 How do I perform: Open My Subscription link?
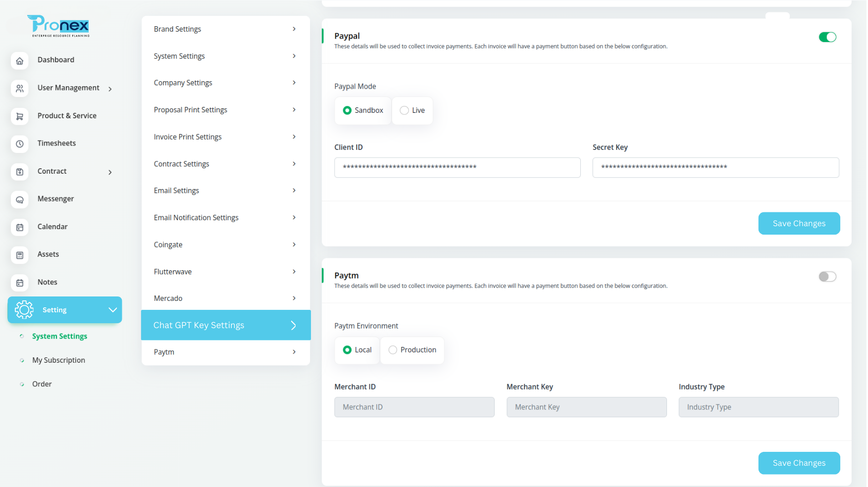tap(58, 360)
